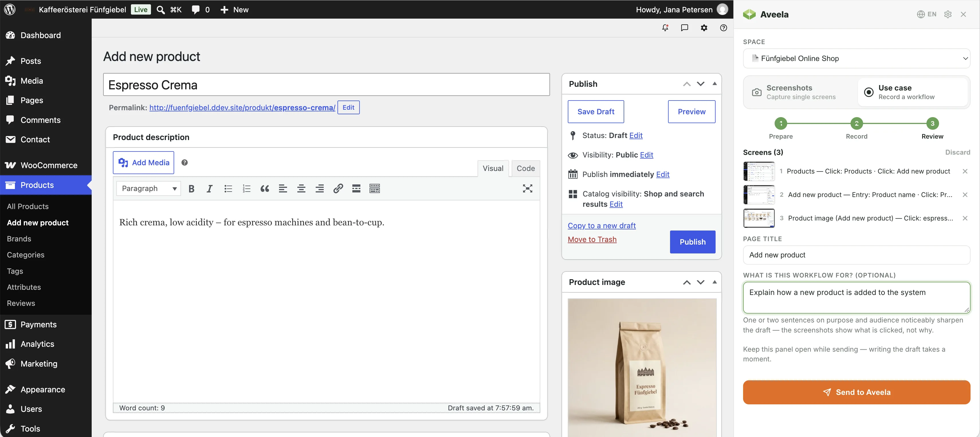
Task: Open All Products submenu item
Action: click(28, 206)
